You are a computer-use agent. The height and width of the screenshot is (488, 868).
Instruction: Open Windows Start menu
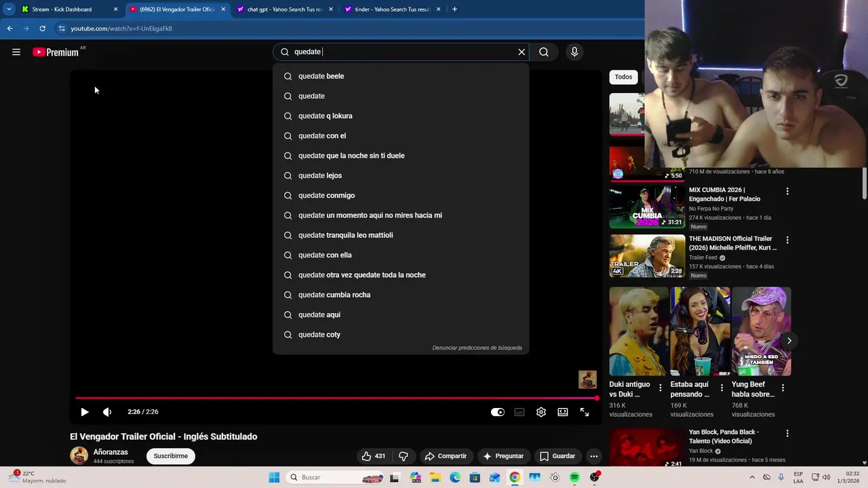[x=274, y=477]
